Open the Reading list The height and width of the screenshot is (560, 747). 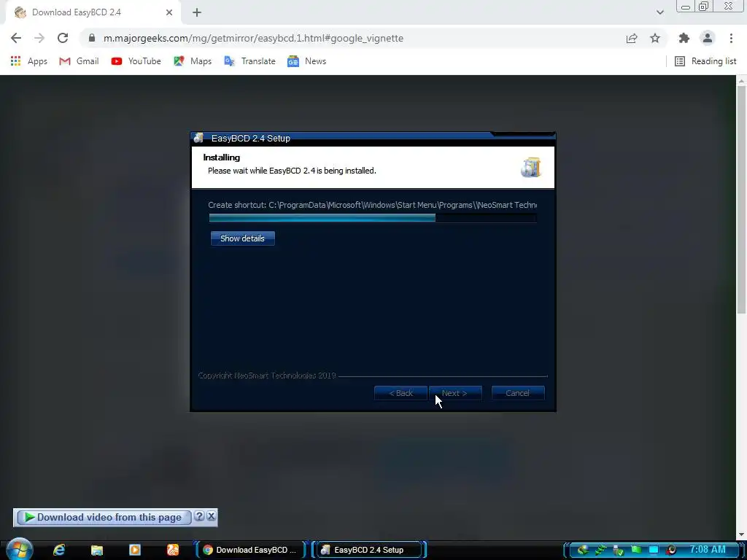coord(705,61)
